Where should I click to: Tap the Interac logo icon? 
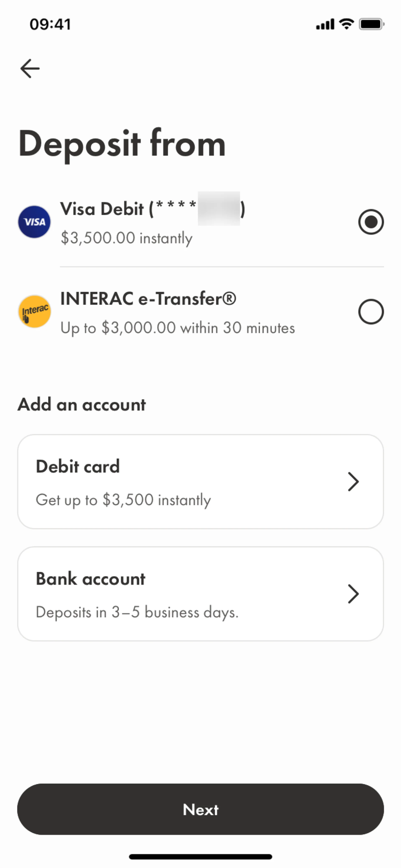click(x=34, y=312)
